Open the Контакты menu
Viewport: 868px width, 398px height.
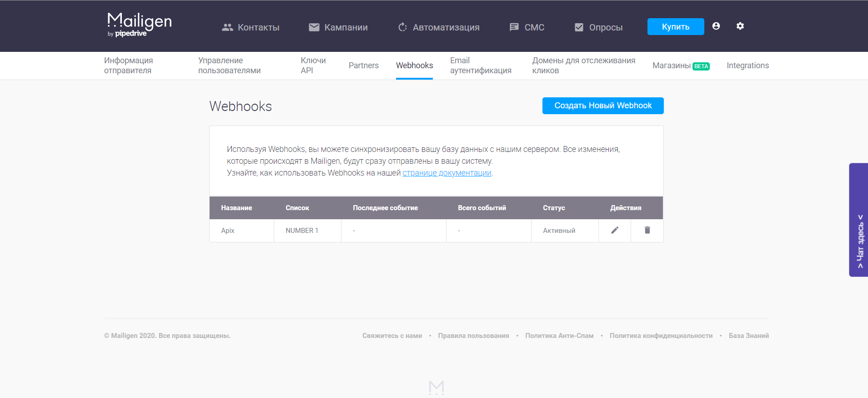pos(251,27)
